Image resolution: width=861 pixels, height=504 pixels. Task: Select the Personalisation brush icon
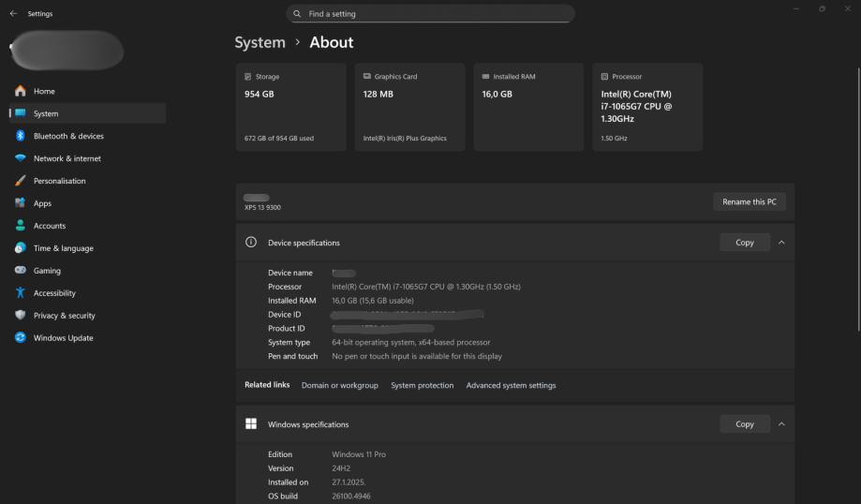[20, 181]
